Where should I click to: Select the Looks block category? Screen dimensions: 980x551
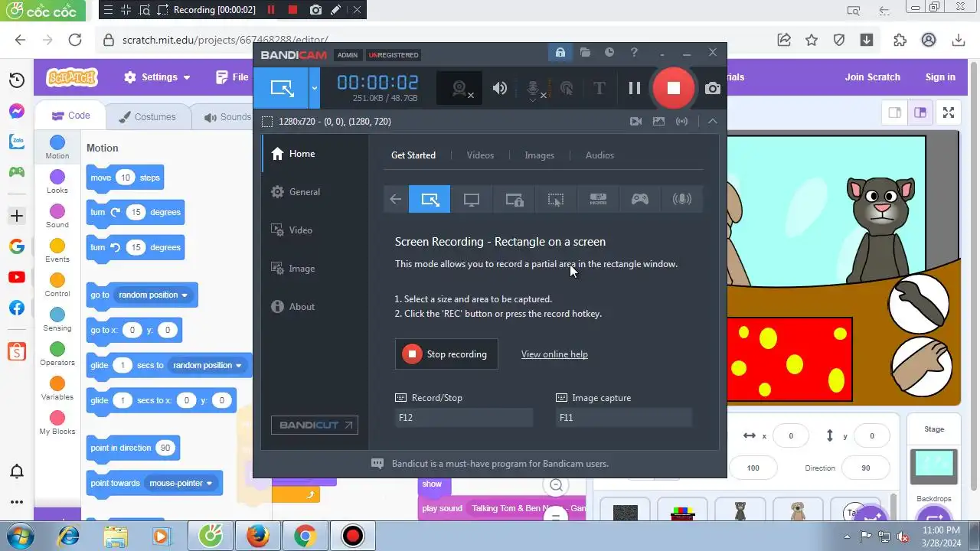click(x=57, y=182)
